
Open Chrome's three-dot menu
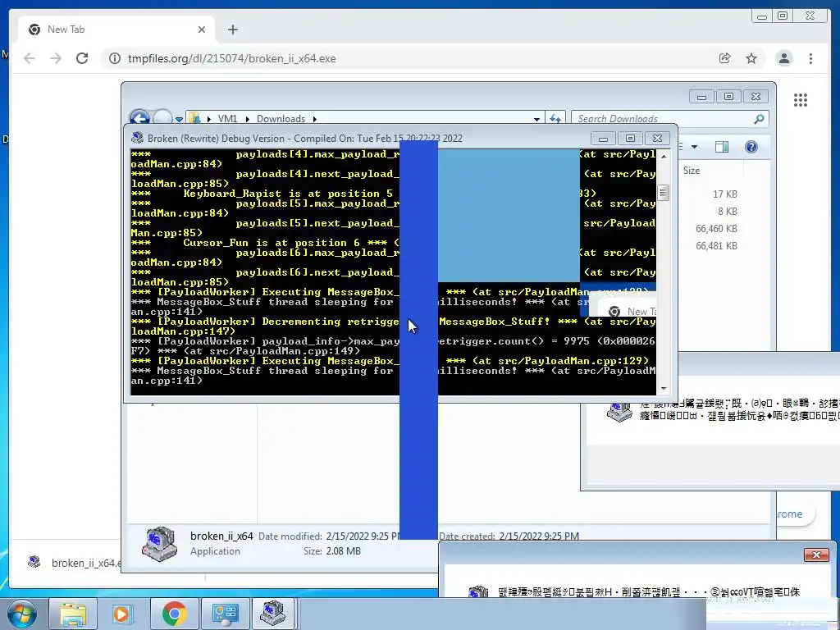810,58
